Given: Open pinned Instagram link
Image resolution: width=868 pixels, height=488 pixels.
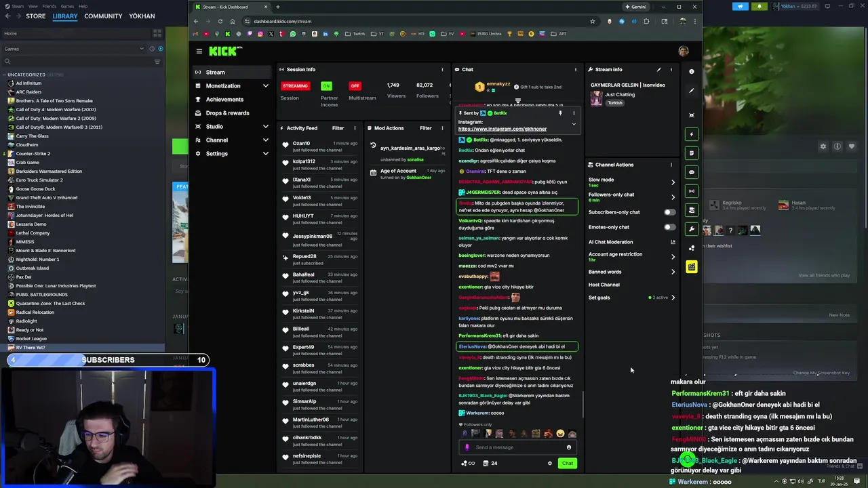Looking at the screenshot, I should [502, 129].
